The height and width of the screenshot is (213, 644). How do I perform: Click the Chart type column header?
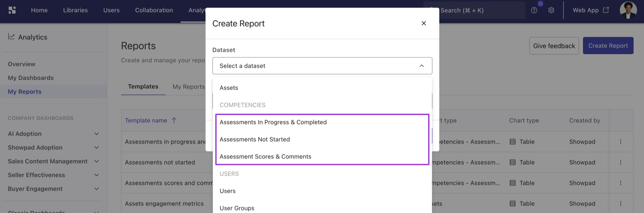coord(524,121)
